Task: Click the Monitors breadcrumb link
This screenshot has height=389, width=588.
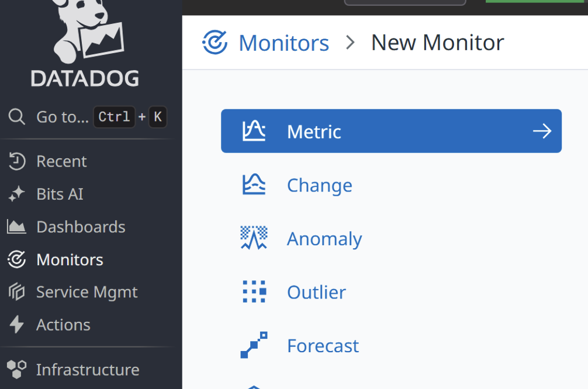Action: tap(284, 43)
